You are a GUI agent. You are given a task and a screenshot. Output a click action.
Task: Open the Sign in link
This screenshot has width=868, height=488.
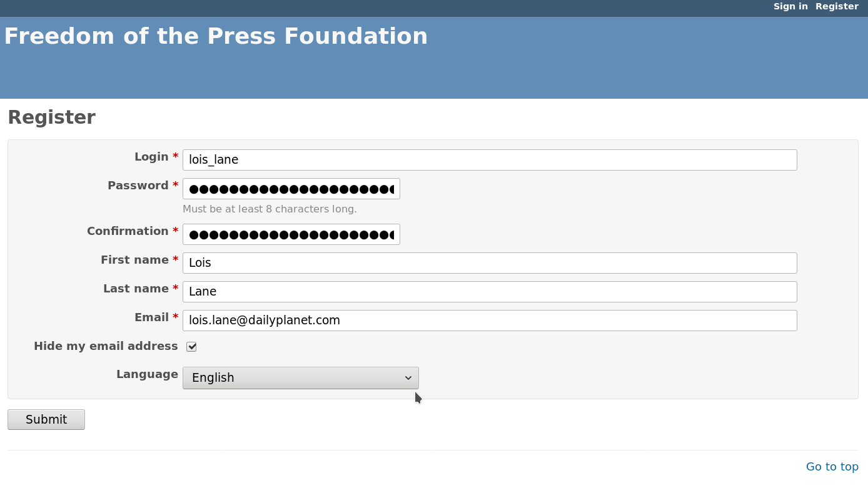point(790,6)
